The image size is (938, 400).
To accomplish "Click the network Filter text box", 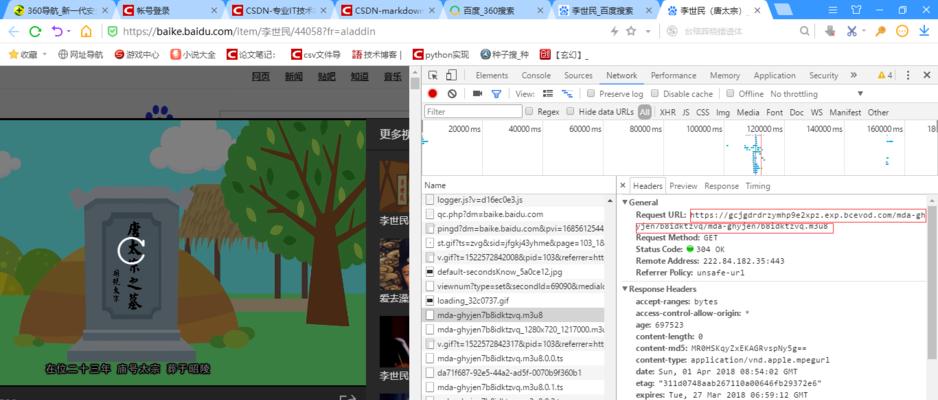I will coord(473,111).
